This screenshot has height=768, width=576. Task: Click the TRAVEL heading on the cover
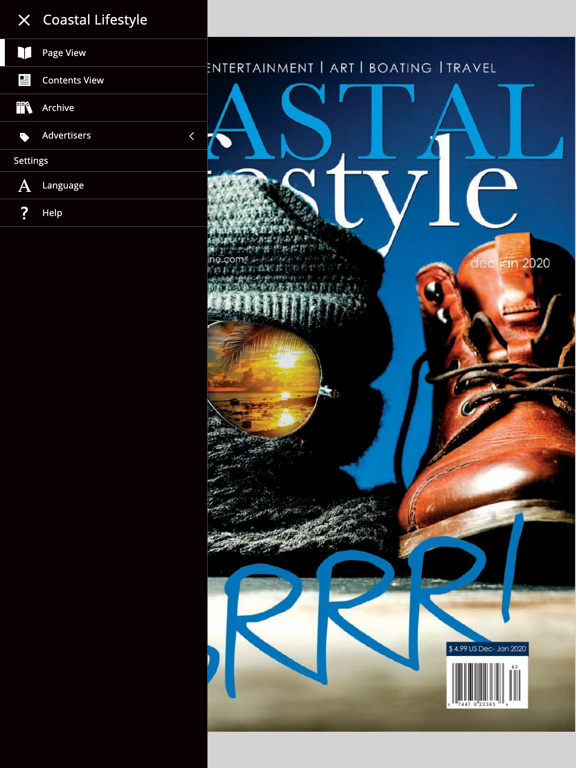click(x=471, y=68)
